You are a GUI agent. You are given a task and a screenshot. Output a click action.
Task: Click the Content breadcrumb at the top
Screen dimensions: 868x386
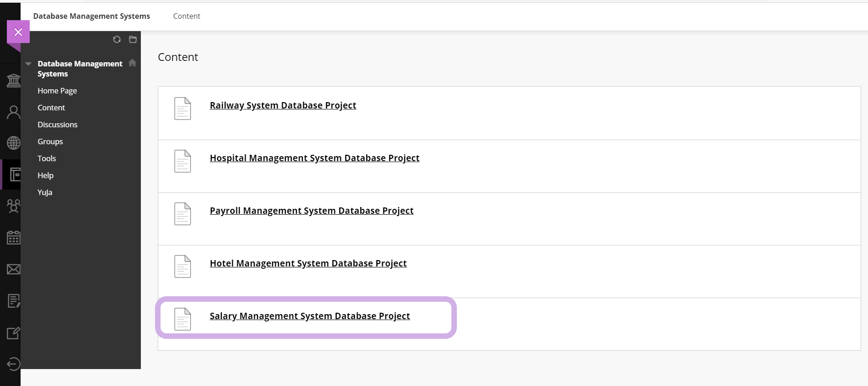point(187,16)
